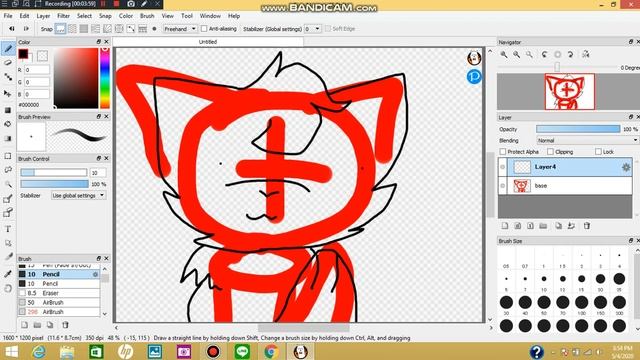Open Chrome from the taskbar

click(271, 351)
